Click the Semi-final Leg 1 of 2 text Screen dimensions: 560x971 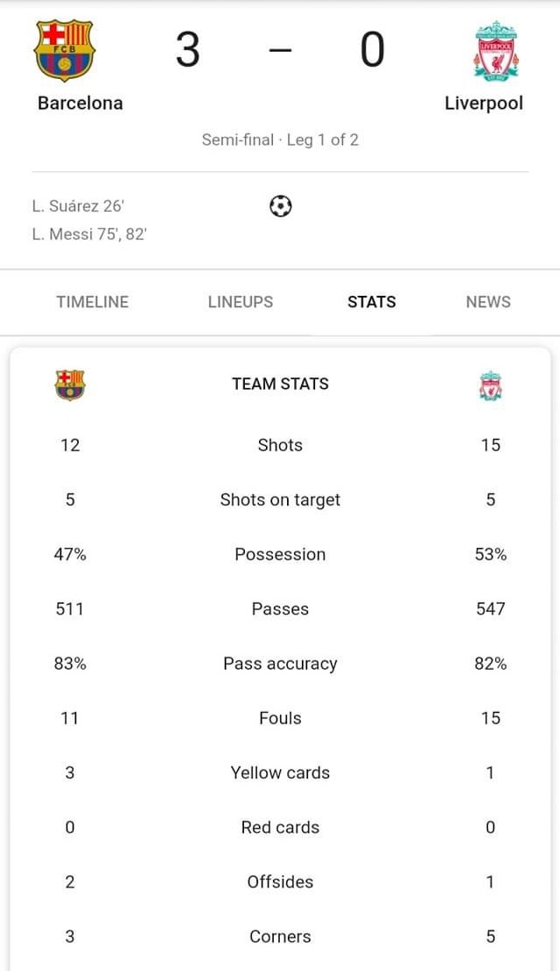(x=280, y=140)
